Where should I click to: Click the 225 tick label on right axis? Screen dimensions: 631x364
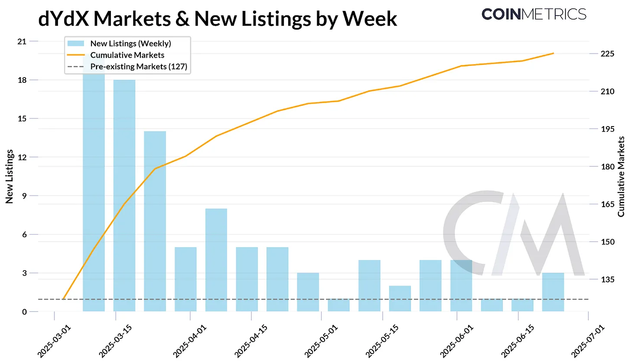coord(604,54)
